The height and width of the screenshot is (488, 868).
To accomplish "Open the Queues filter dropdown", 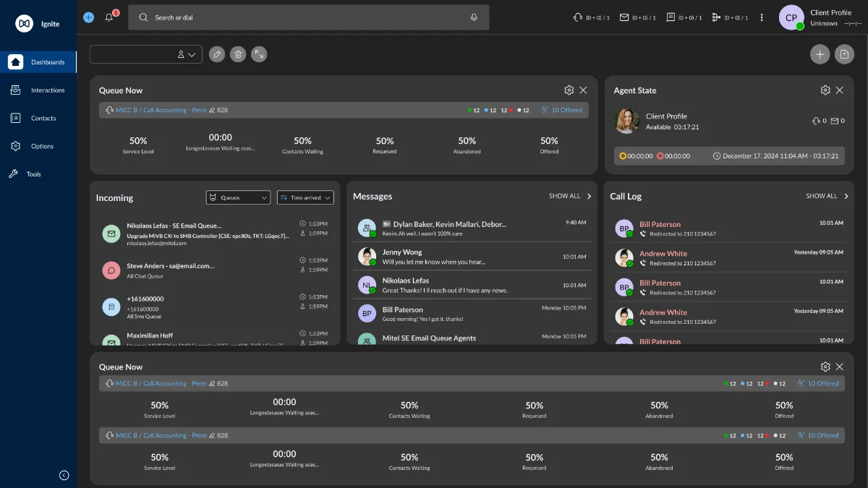I will tap(238, 197).
